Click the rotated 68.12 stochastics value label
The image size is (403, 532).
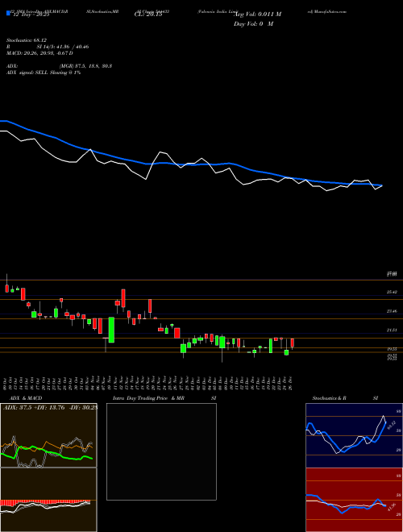(x=391, y=424)
